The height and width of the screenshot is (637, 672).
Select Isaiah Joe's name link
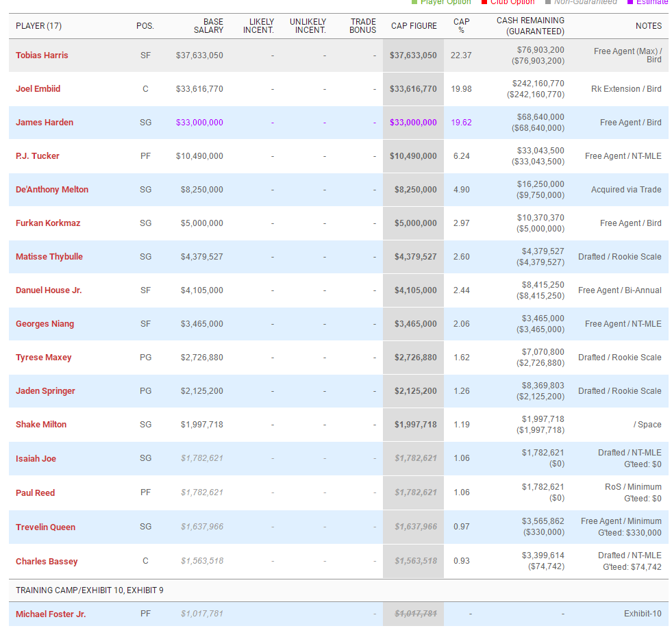36,458
